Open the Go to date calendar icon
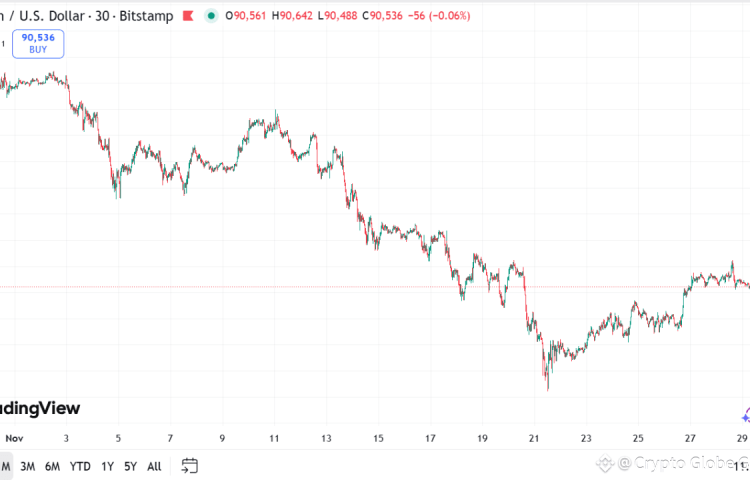The width and height of the screenshot is (750, 480). point(189,465)
